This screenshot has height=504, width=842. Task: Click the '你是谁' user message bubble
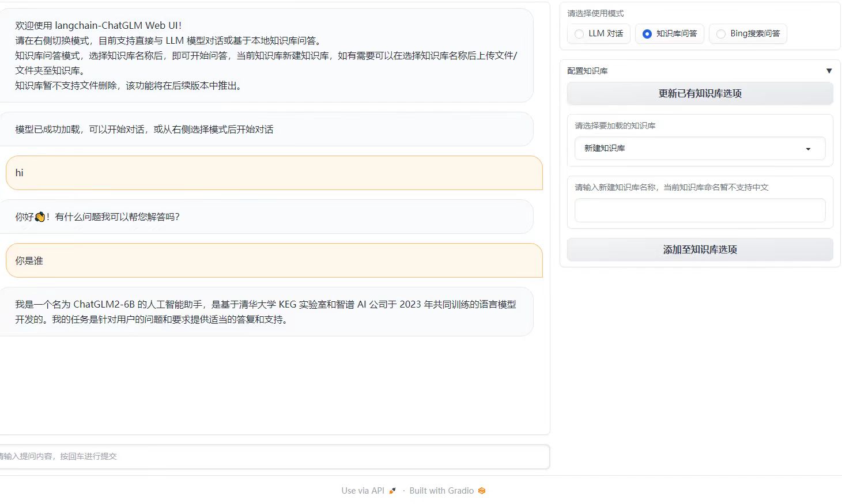point(274,260)
